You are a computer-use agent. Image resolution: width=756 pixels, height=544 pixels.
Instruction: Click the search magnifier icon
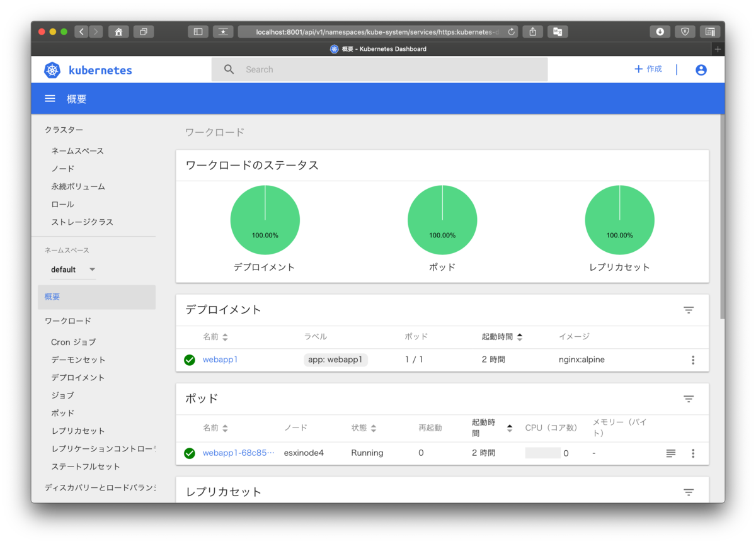pos(229,69)
